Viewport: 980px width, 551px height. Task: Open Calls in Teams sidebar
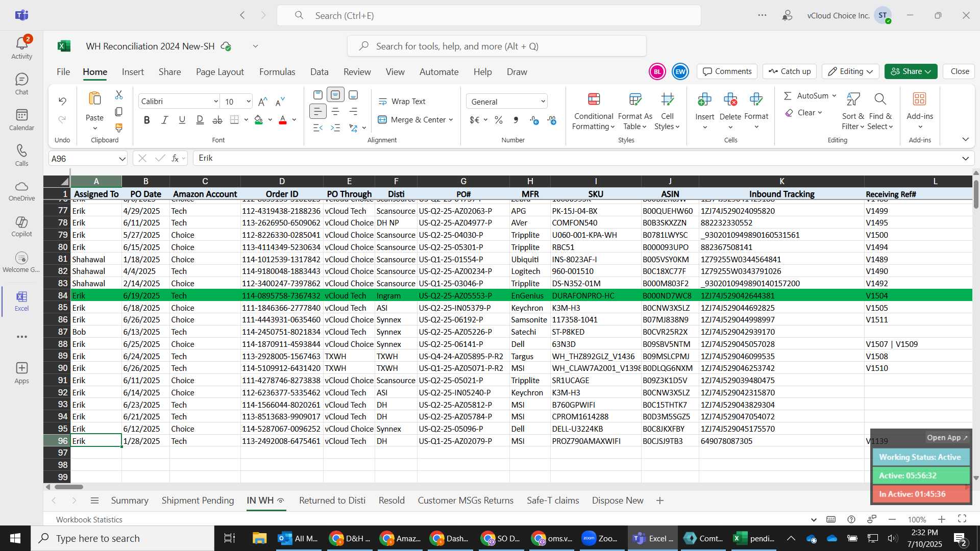(21, 156)
